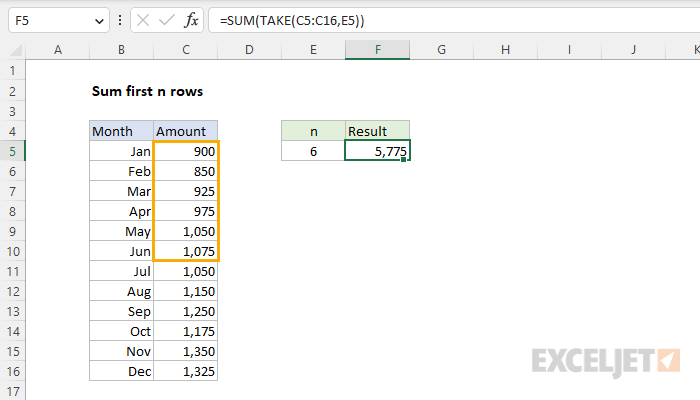
Task: Select row 3 header
Action: pos(12,111)
